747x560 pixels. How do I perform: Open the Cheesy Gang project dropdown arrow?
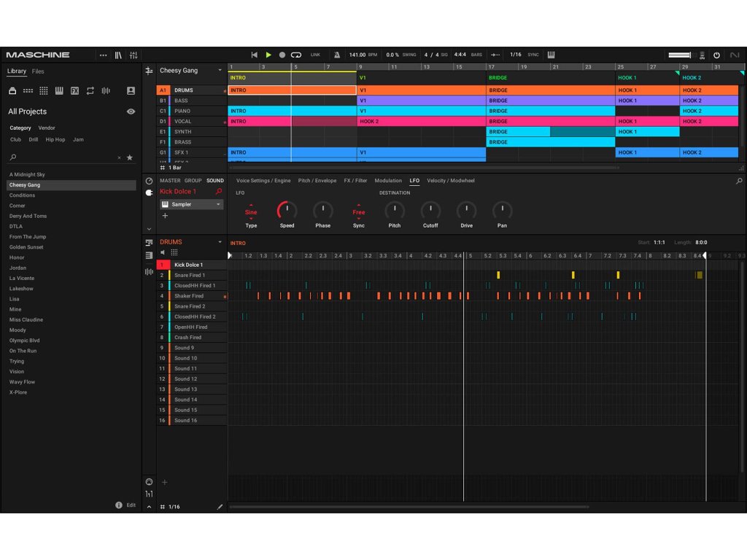click(x=220, y=71)
